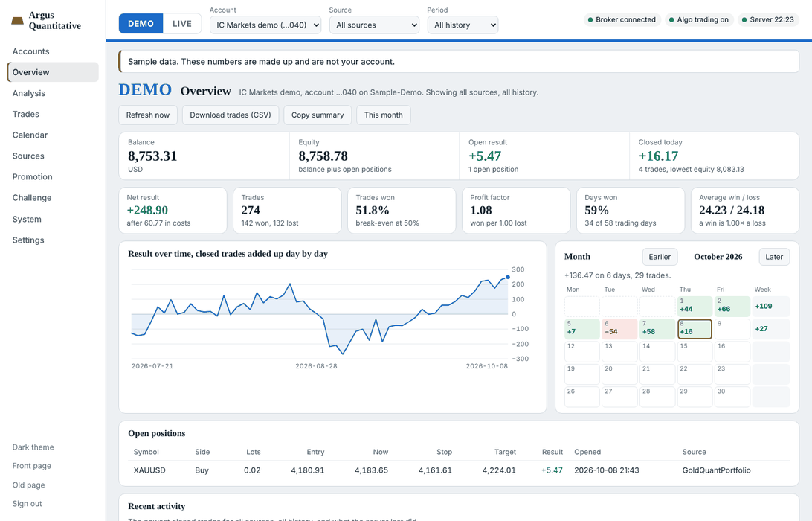Click the Equity value 8,758.78
Viewport: 812px width, 521px height.
click(x=323, y=156)
